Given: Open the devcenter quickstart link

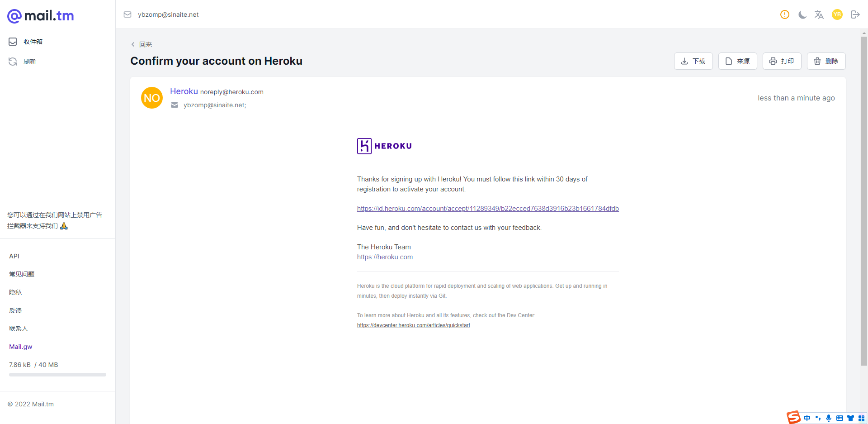Looking at the screenshot, I should coord(414,325).
